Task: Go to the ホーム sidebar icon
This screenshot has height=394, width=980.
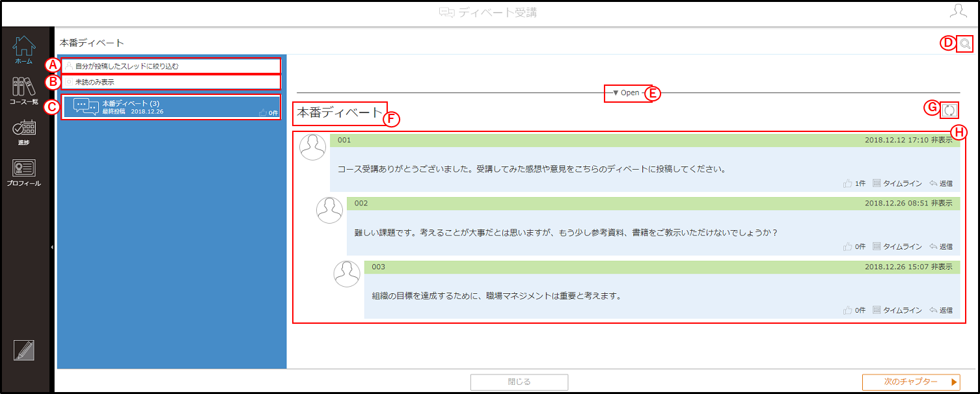Action: pos(24,50)
